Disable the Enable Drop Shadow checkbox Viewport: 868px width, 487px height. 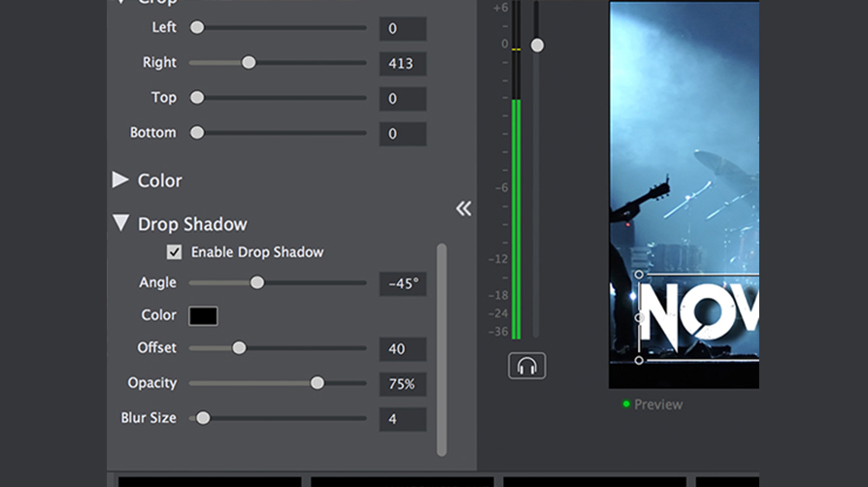pos(174,252)
